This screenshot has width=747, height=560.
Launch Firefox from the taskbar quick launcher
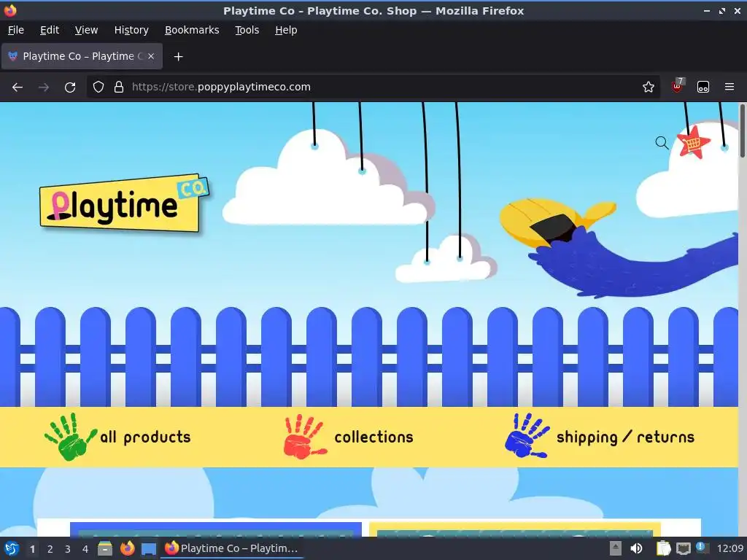127,548
